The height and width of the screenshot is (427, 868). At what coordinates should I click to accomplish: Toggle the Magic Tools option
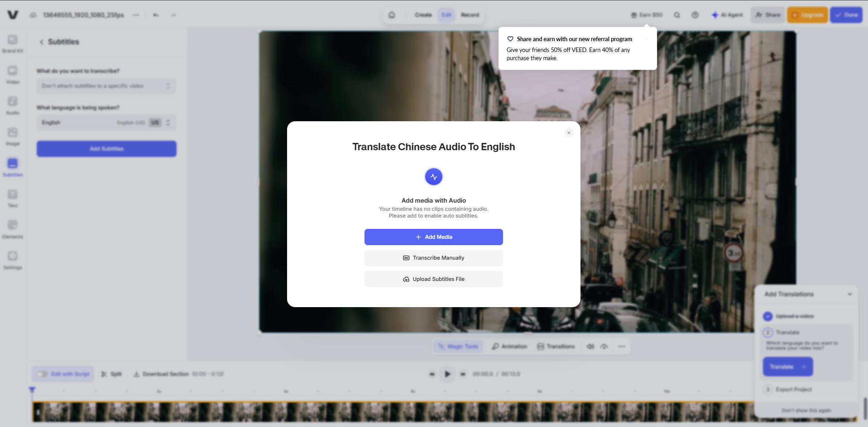(458, 346)
